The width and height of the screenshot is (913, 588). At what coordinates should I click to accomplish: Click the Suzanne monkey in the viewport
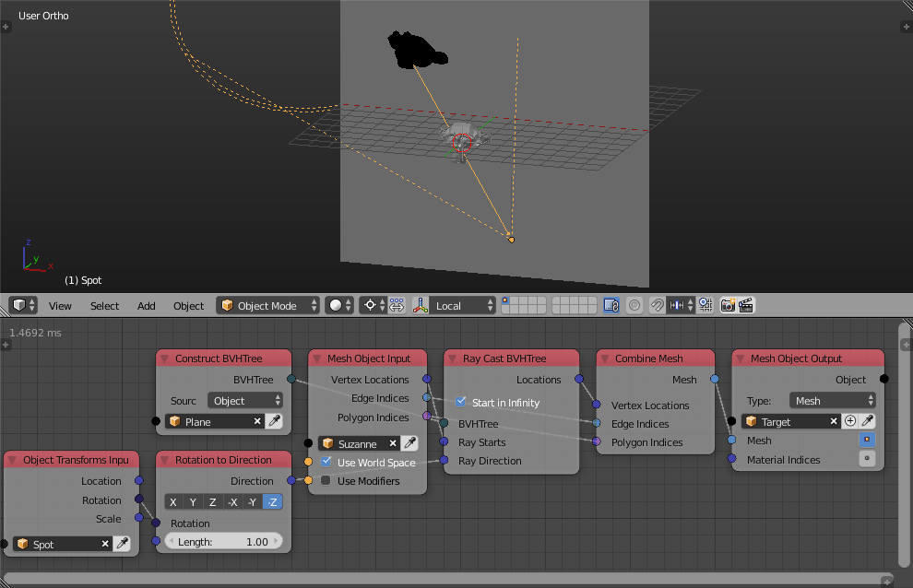tap(462, 140)
